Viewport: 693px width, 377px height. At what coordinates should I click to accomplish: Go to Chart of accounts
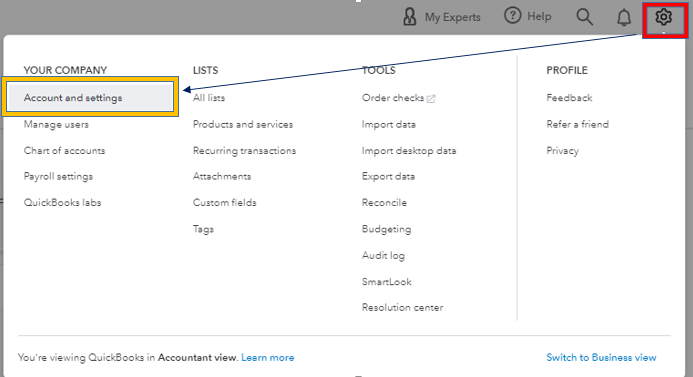(x=65, y=151)
